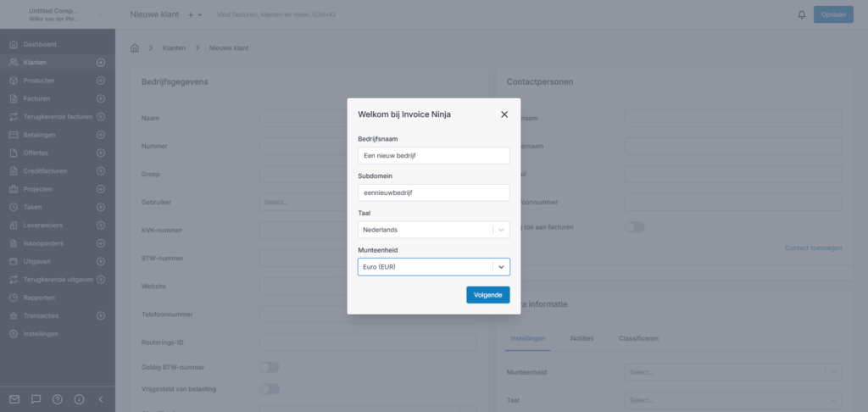This screenshot has height=412, width=868.
Task: Open Projecten in the sidebar
Action: [37, 189]
